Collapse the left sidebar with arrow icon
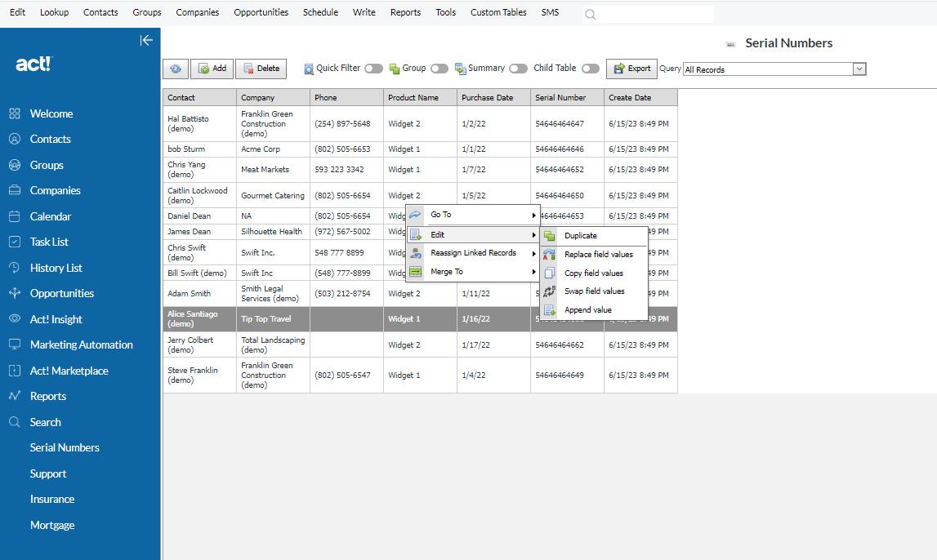The height and width of the screenshot is (560, 937). click(x=146, y=40)
